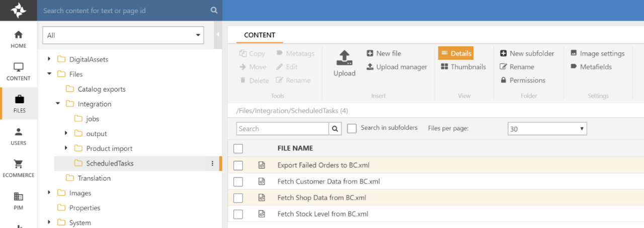This screenshot has height=228, width=644.
Task: Open Image settings
Action: click(597, 53)
